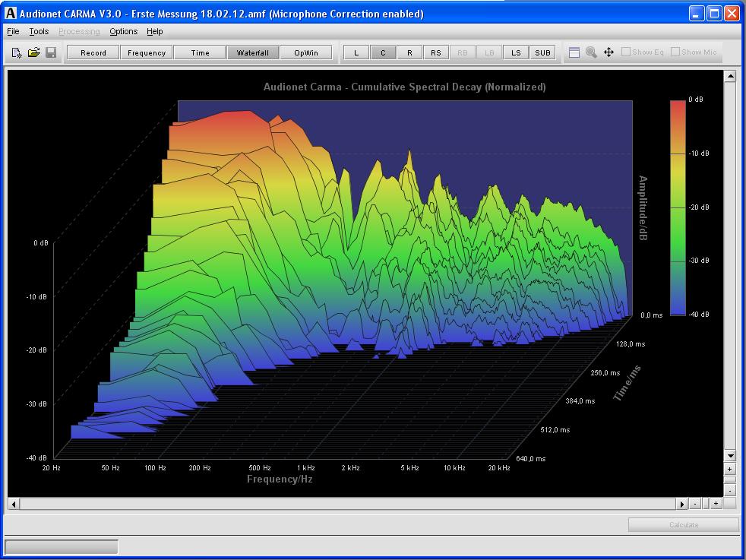This screenshot has width=746, height=560.
Task: Click the New measurement file icon
Action: point(17,53)
